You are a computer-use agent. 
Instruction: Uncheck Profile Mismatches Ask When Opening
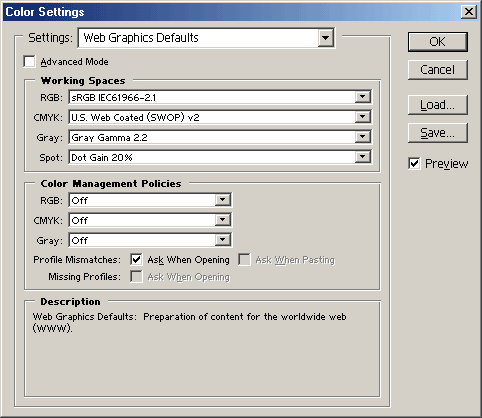136,259
